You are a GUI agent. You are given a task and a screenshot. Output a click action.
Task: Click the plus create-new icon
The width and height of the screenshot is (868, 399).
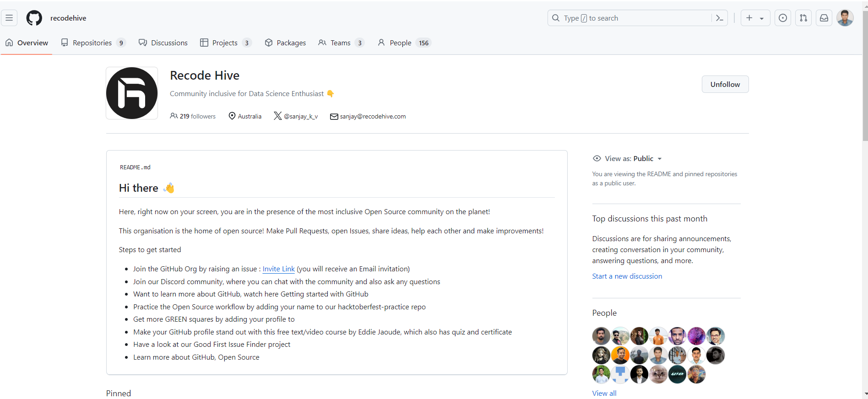pos(749,18)
